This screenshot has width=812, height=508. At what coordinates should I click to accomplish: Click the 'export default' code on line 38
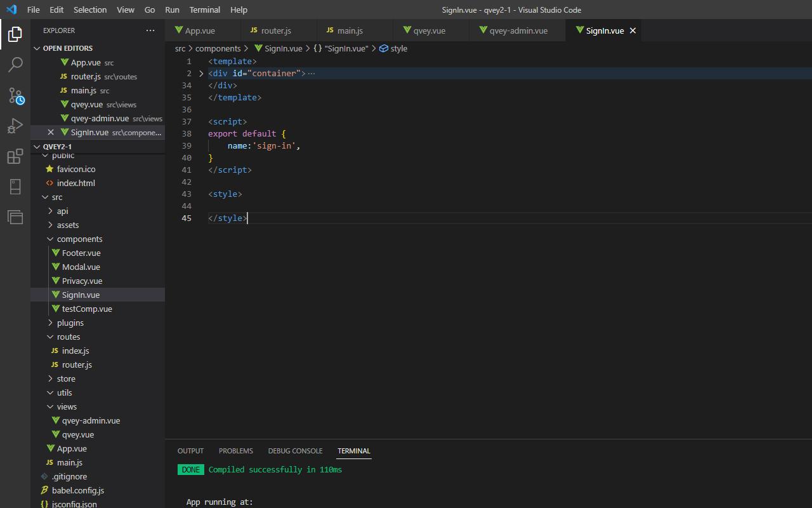click(242, 133)
